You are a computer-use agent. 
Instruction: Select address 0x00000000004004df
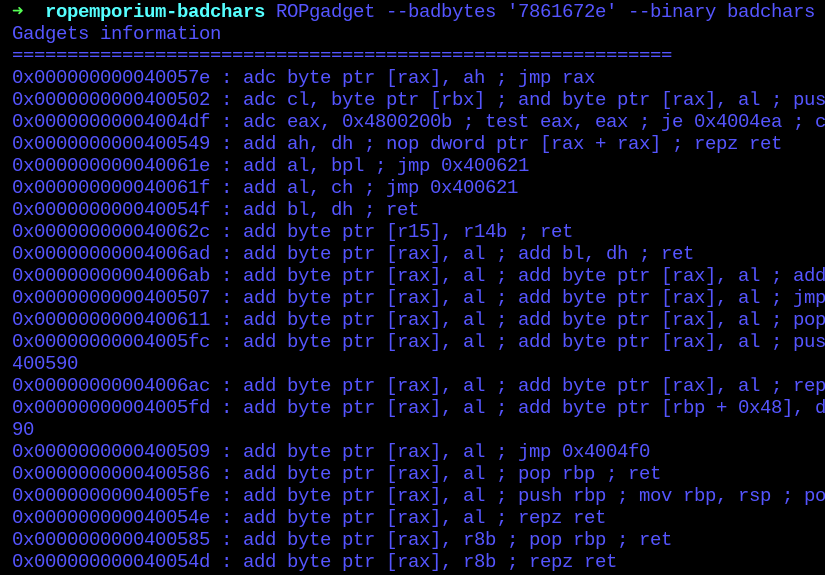tap(111, 121)
